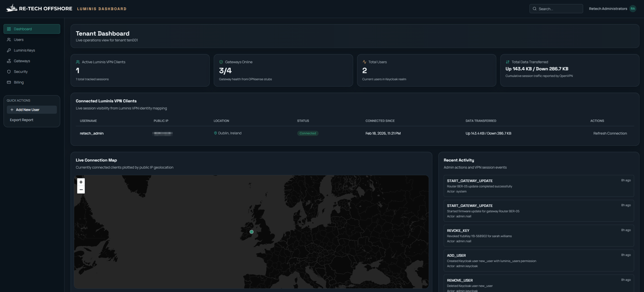The image size is (644, 292).
Task: Navigate to Gateways in the sidebar
Action: point(22,61)
